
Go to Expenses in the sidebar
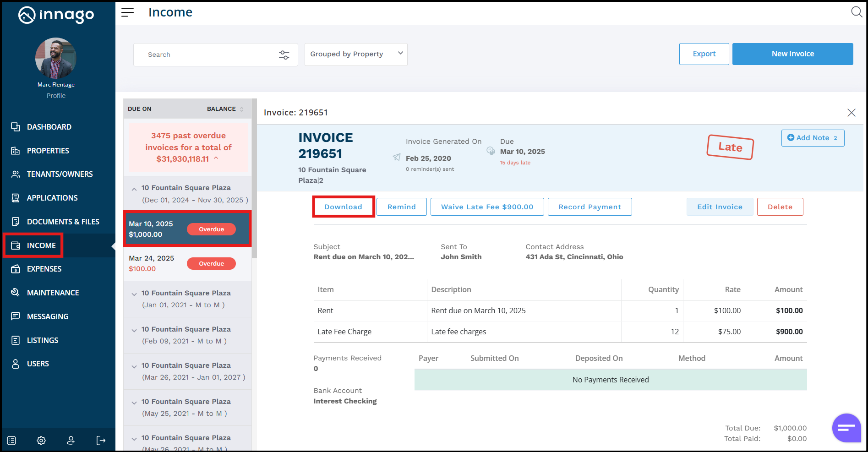point(44,269)
